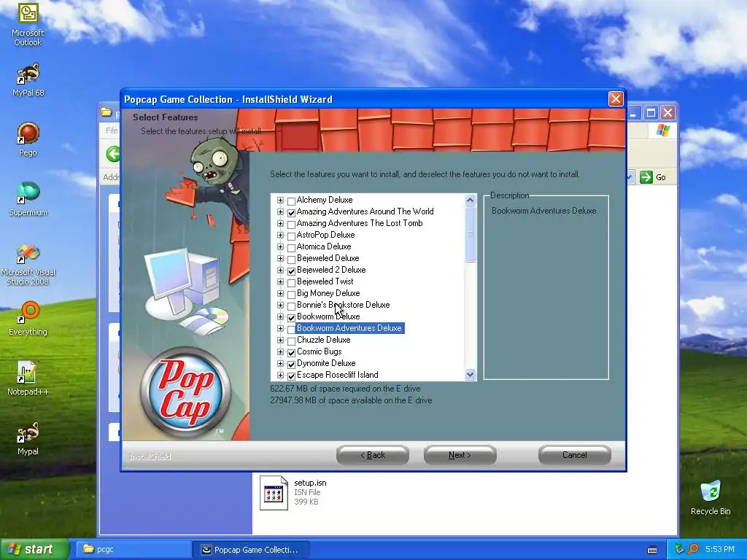Select Big Money Deluxe in the list
747x560 pixels.
tap(328, 293)
